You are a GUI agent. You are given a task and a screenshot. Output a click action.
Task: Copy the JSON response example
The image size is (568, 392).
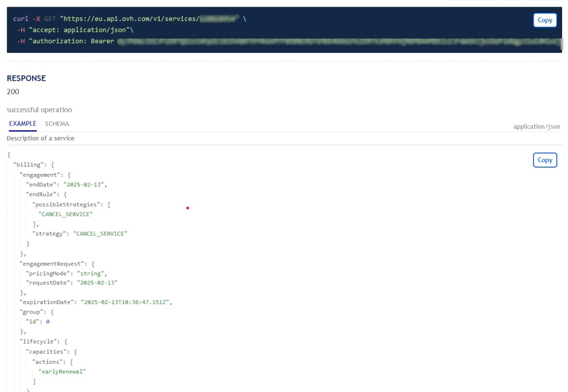(544, 160)
